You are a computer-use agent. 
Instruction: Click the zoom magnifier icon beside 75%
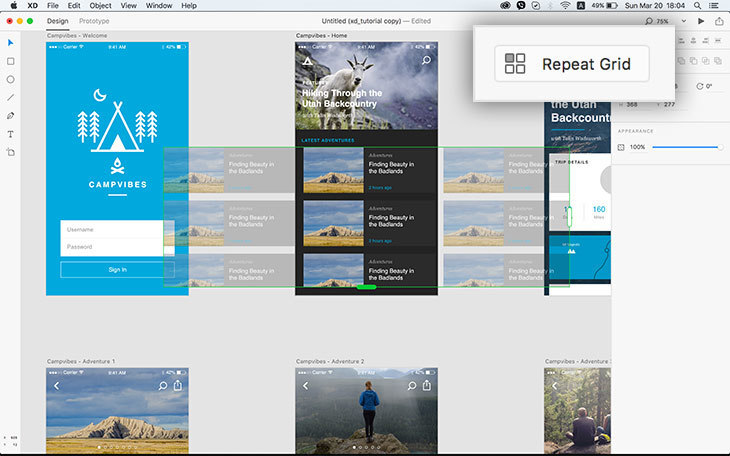pos(649,21)
